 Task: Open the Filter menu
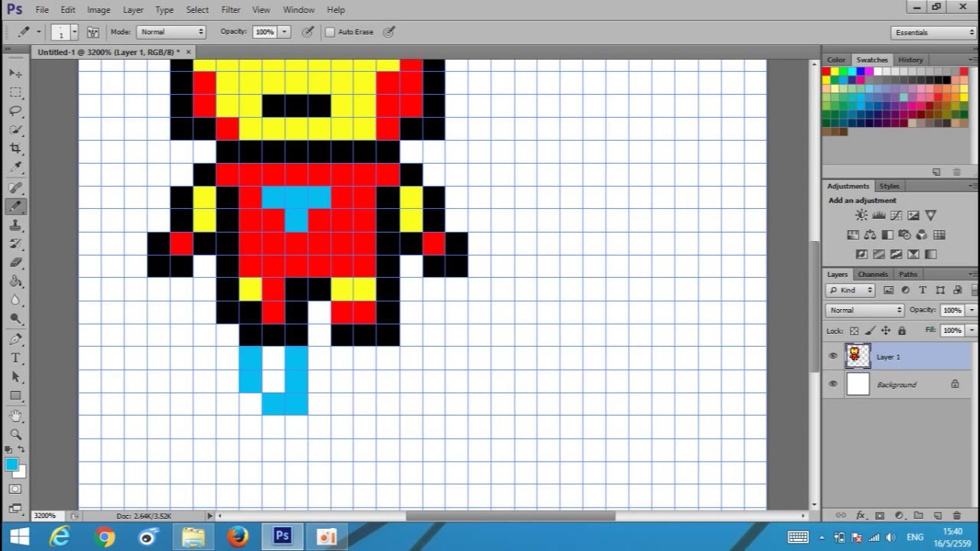click(x=230, y=10)
